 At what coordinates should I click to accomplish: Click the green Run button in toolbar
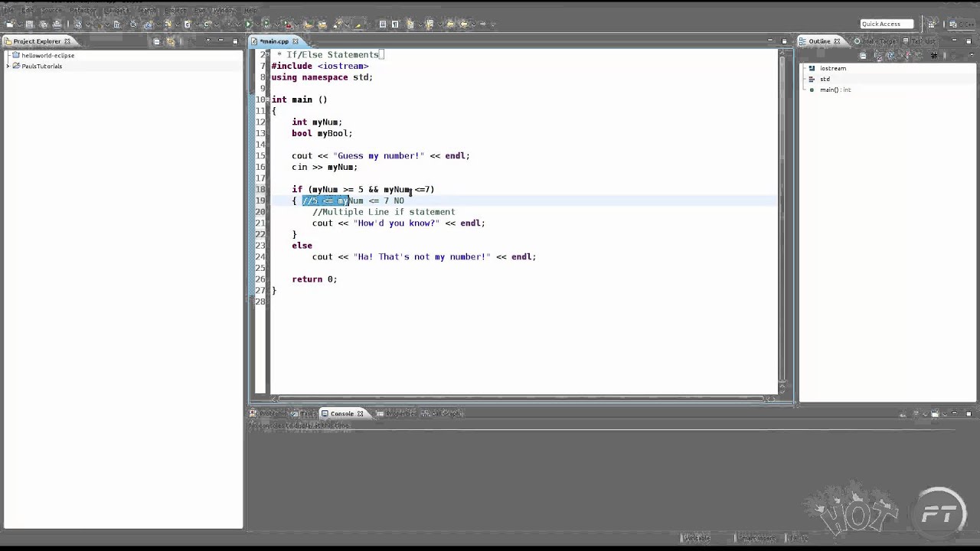(x=248, y=24)
